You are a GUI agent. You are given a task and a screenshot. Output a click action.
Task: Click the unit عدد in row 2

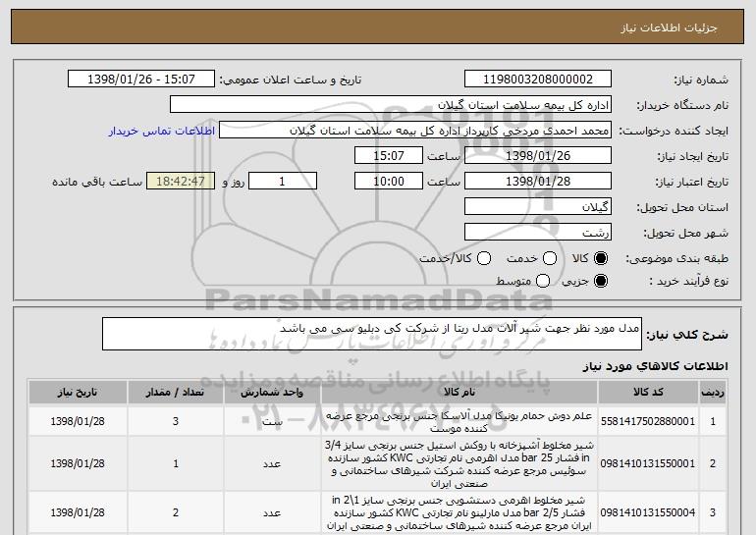(272, 463)
